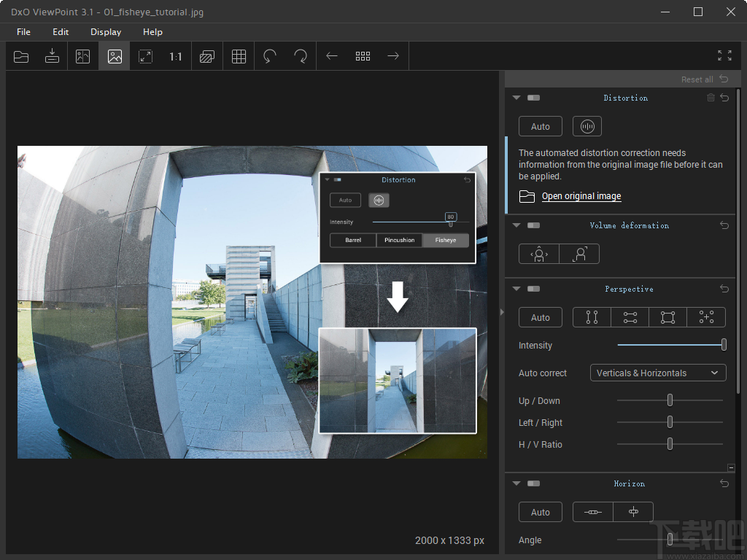Select the fit-to-screen zoom icon

(x=145, y=56)
